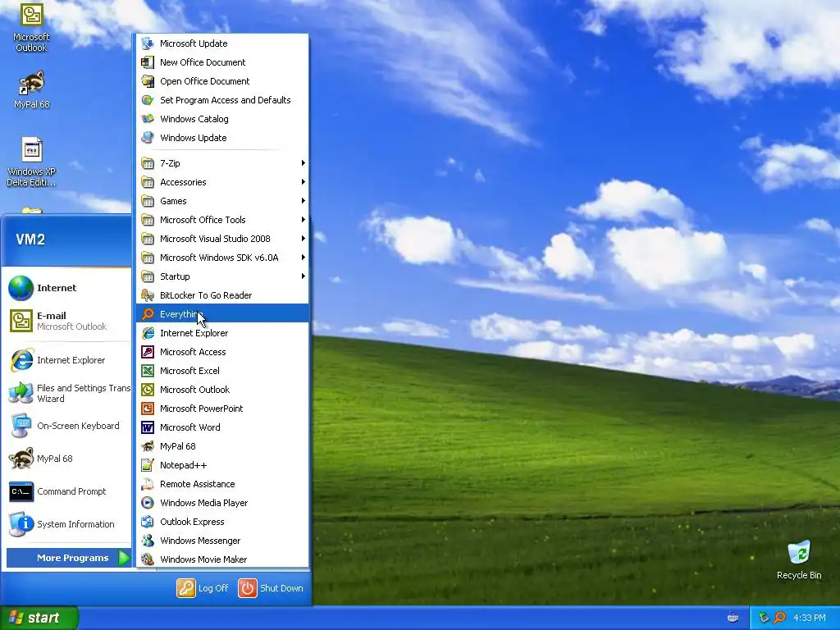Open E-mail Microsoft Outlook pinned item

[x=67, y=321]
